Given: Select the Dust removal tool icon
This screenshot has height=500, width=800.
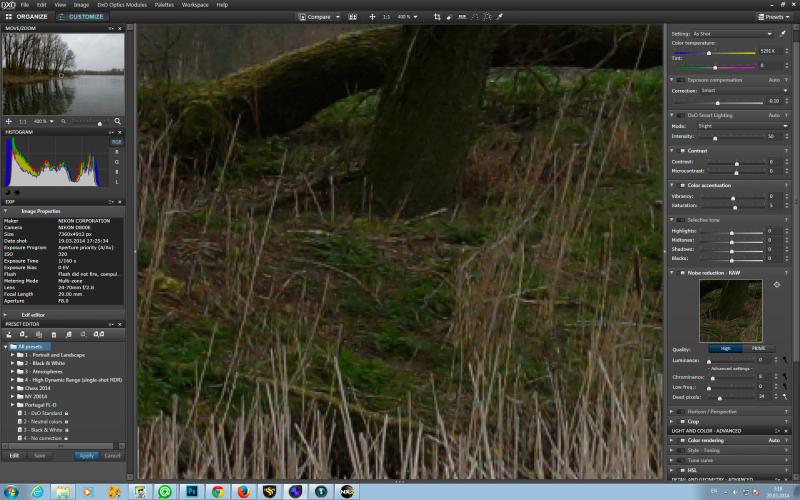Looking at the screenshot, I should [449, 17].
